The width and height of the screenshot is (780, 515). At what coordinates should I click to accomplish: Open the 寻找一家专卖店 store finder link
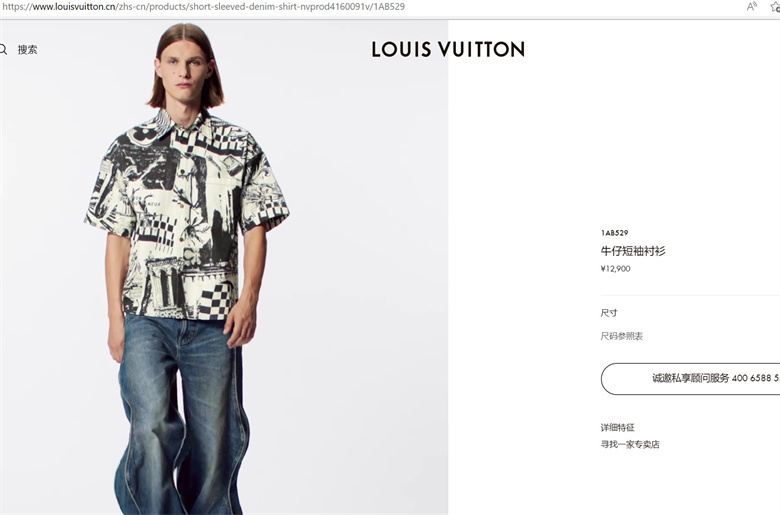[x=630, y=444]
